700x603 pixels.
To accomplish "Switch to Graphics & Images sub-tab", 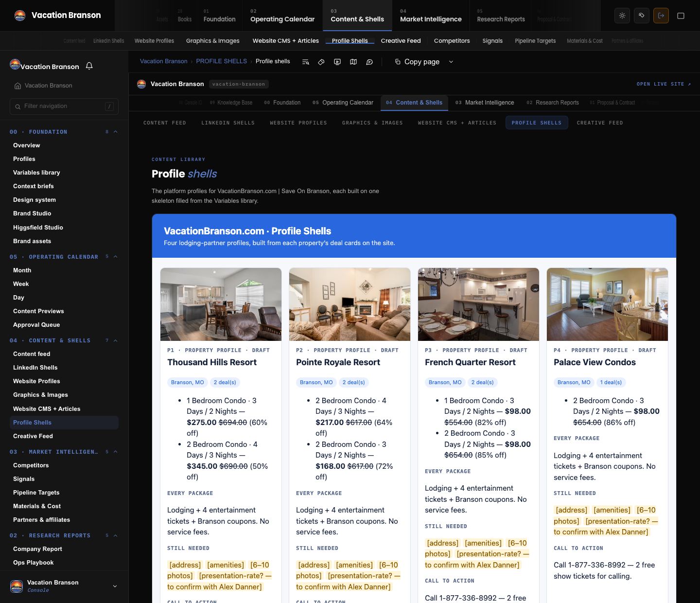I will coord(213,41).
